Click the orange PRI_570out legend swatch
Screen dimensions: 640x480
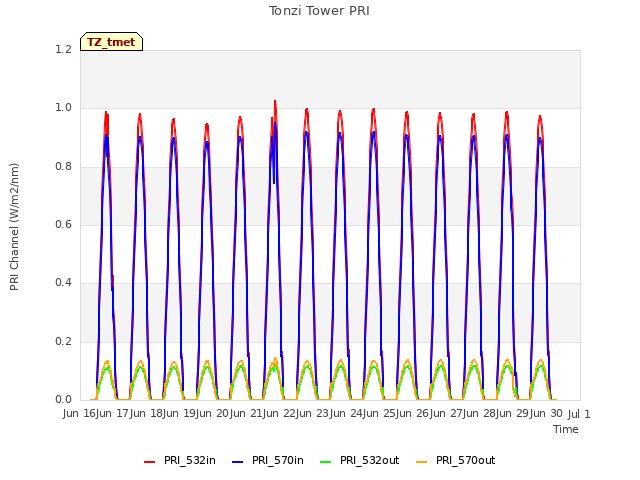click(x=421, y=462)
